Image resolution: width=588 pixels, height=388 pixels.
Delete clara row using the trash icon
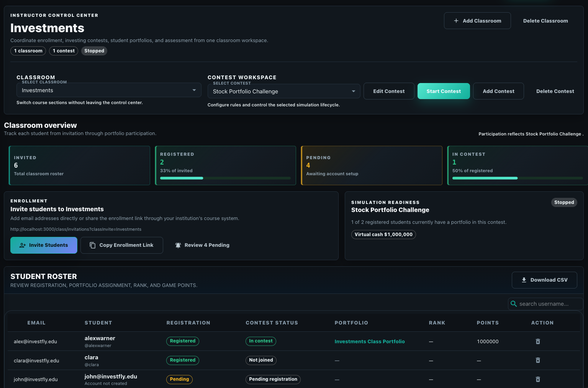click(538, 360)
